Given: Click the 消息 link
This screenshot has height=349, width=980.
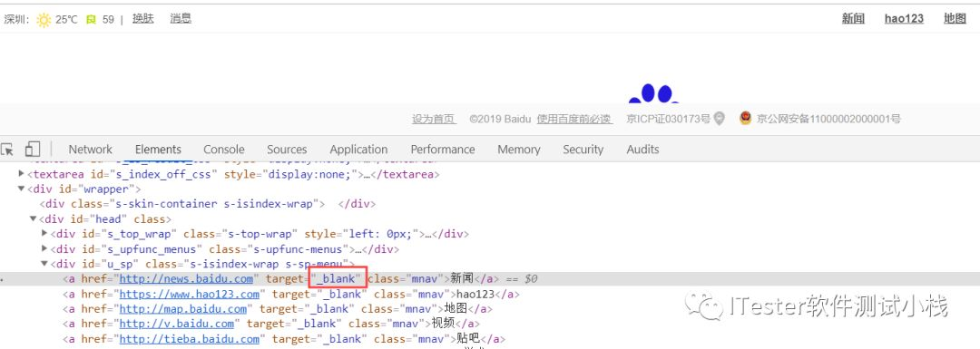Looking at the screenshot, I should pyautogui.click(x=181, y=19).
